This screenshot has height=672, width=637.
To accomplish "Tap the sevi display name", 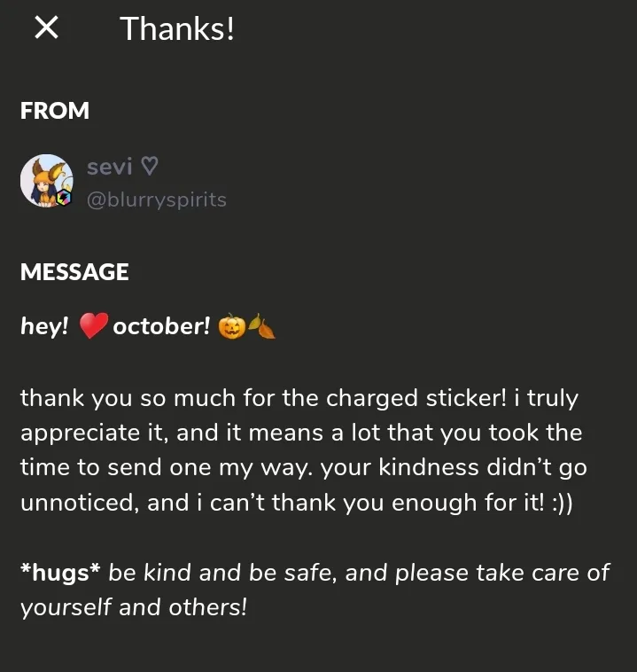I will pos(110,166).
